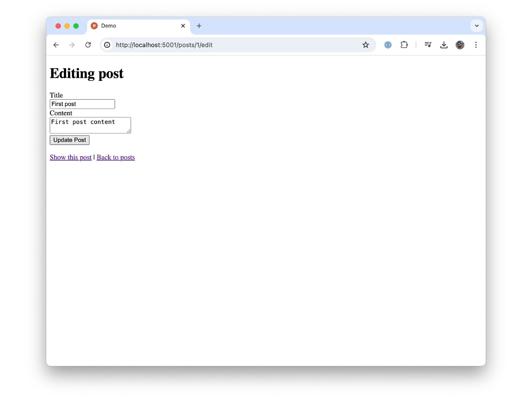Viewport: 532px width, 399px height.
Task: Click the Update Post button
Action: (x=70, y=140)
